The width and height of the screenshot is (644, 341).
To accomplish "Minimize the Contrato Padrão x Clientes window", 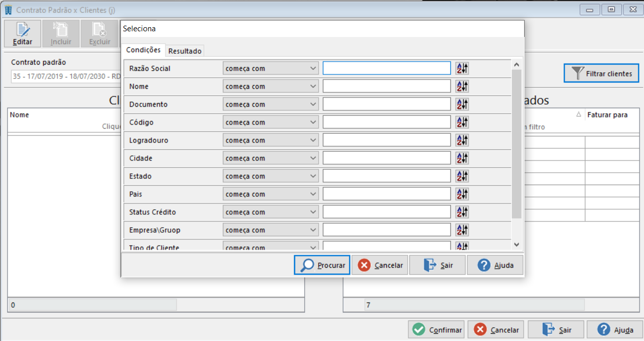I will click(591, 9).
